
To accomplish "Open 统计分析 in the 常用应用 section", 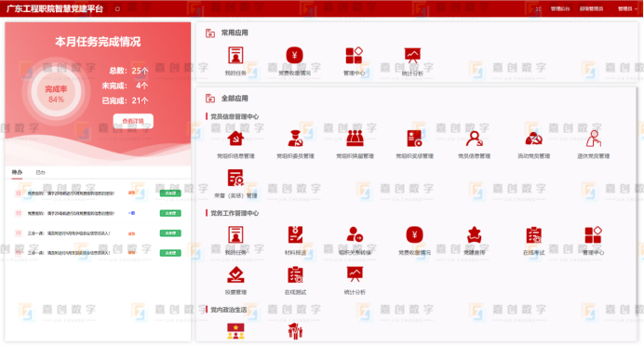I will 412,56.
